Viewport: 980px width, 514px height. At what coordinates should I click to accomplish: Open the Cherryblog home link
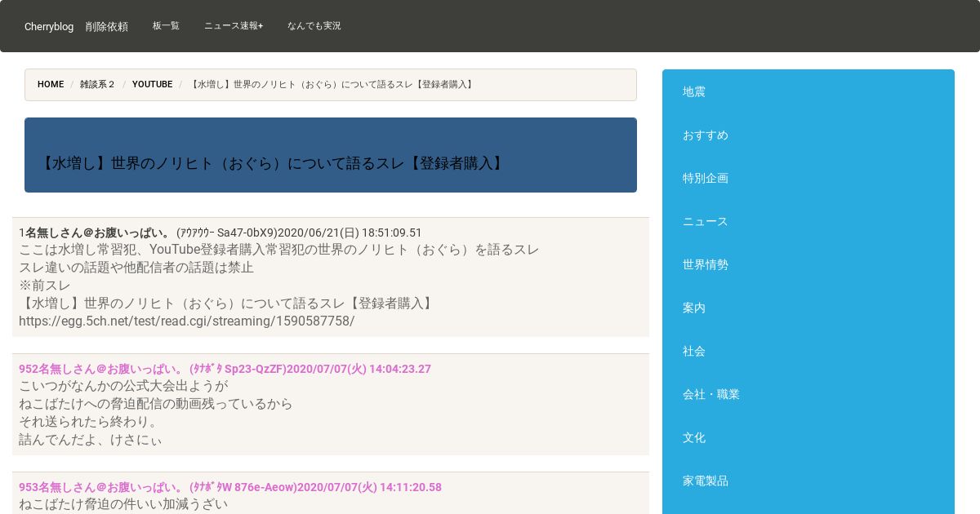49,26
